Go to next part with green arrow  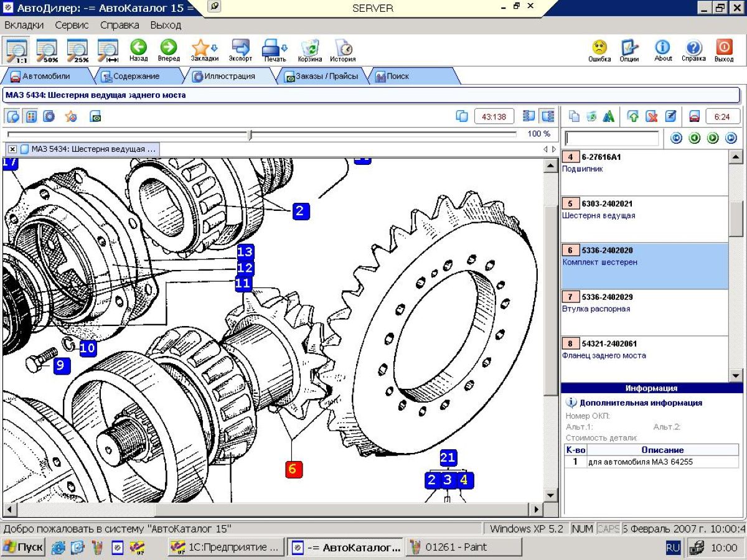pyautogui.click(x=713, y=138)
